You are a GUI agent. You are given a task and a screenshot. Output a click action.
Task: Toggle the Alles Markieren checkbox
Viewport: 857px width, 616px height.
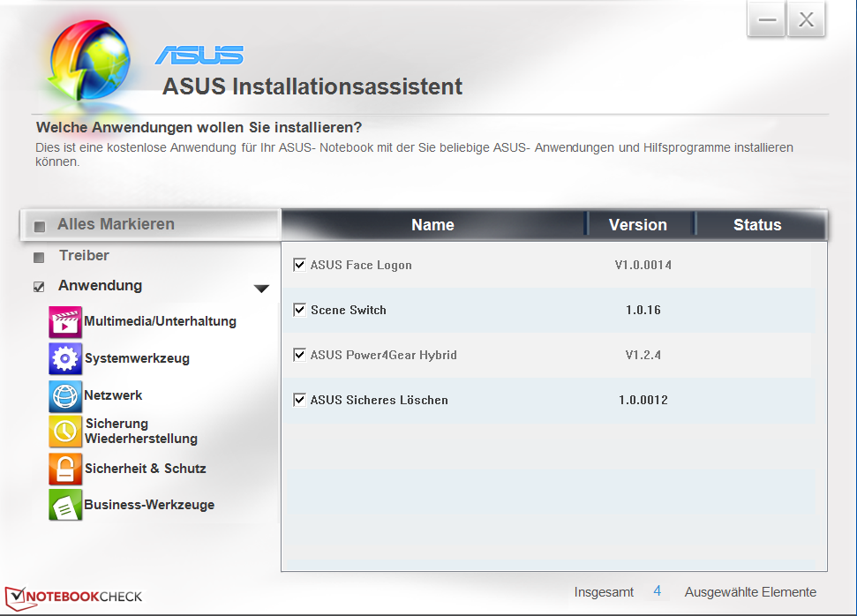click(40, 226)
